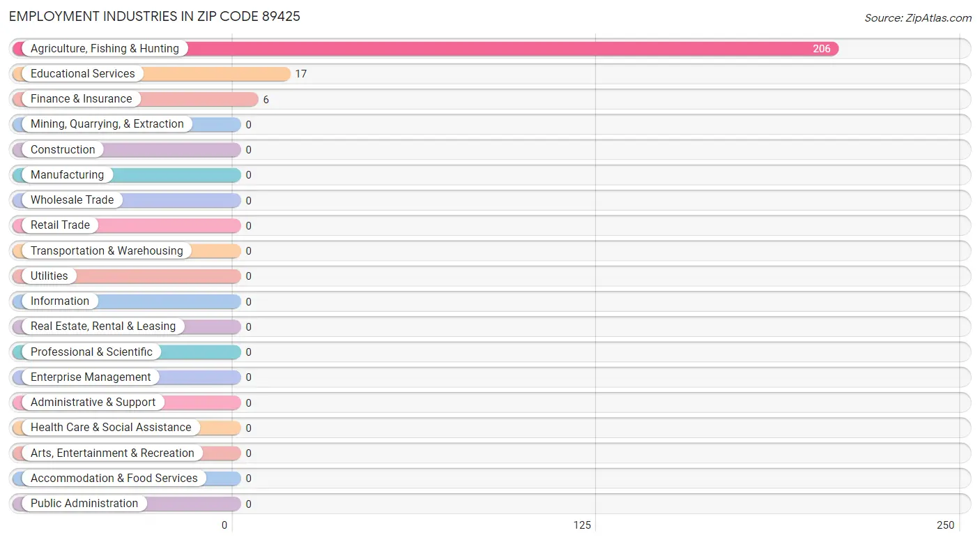Click the 0 value beside Wholesale Trade
This screenshot has width=980, height=542.
tap(248, 200)
